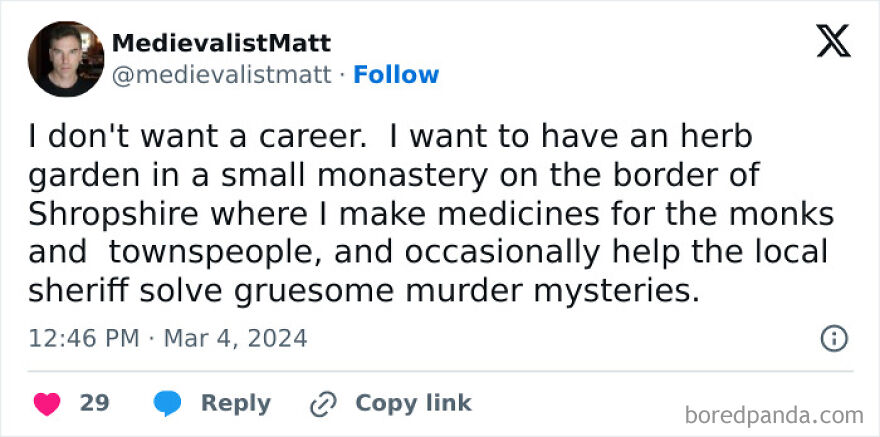The width and height of the screenshot is (880, 437).
Task: Open MedievalistMatt's profile picture
Action: (66, 59)
